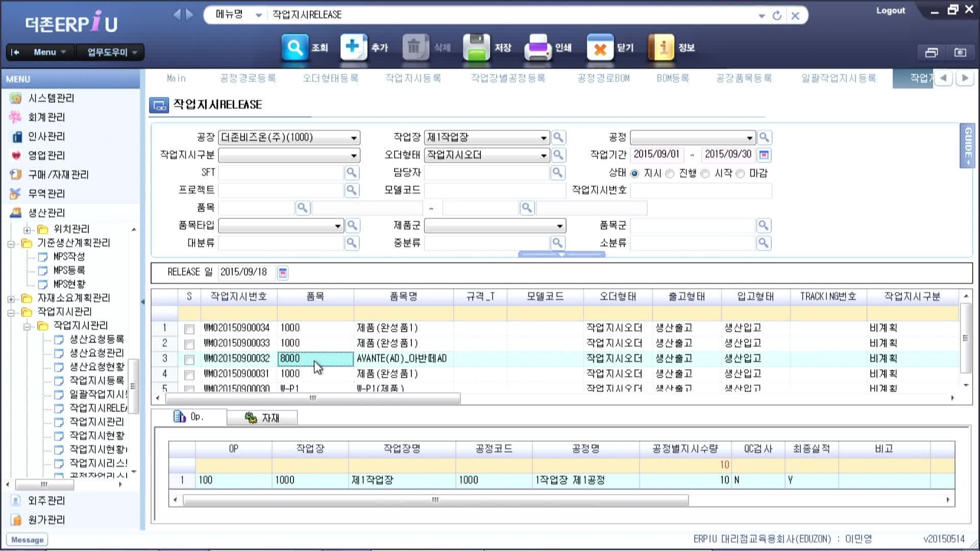Click the order grid horizontal scrollbar

click(313, 398)
